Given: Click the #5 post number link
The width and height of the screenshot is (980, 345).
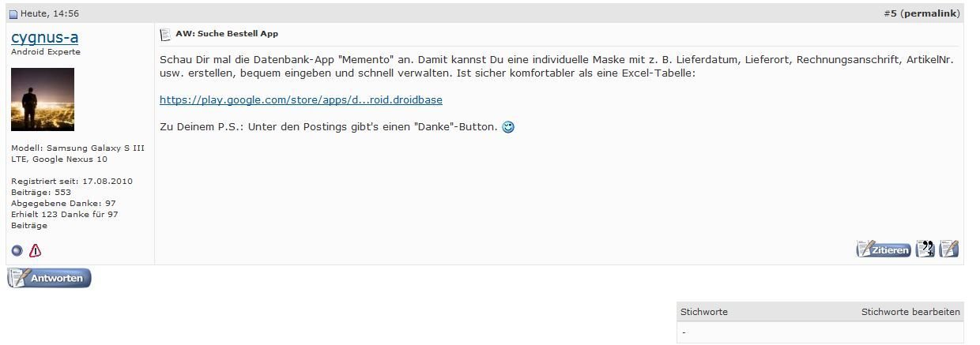Looking at the screenshot, I should (x=890, y=14).
